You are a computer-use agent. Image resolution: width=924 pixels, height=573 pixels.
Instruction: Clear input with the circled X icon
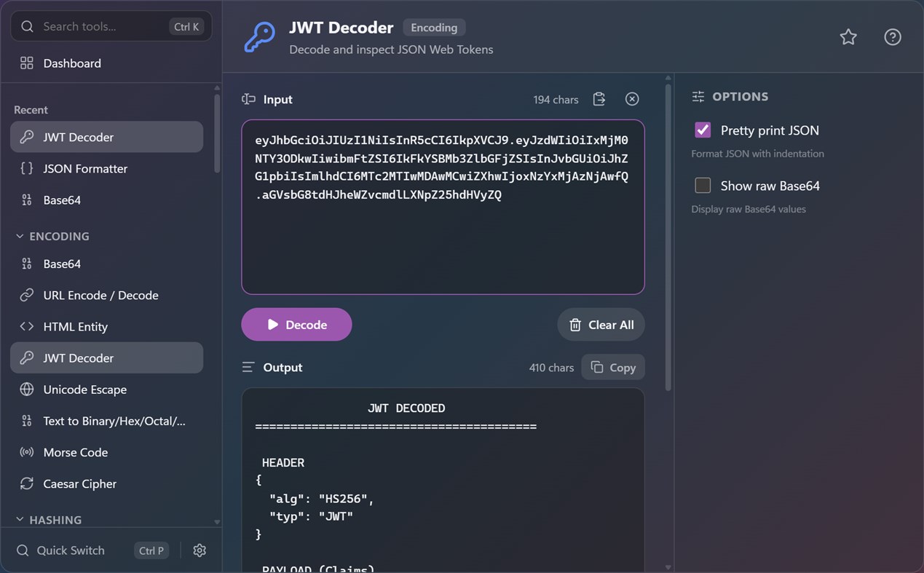(x=632, y=99)
